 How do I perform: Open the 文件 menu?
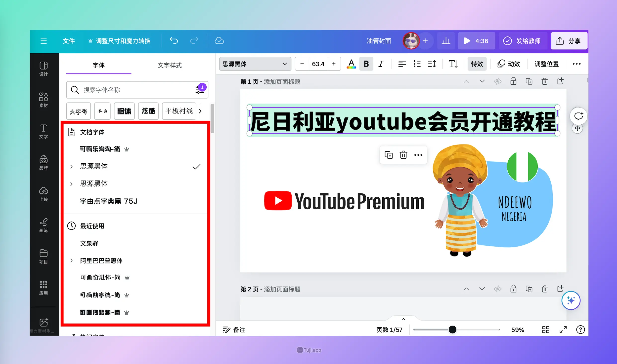click(x=69, y=41)
